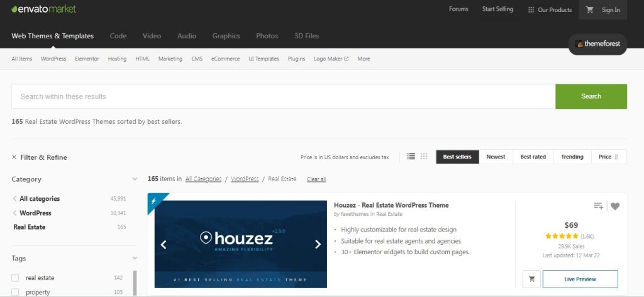Check the property tag checkbox

pyautogui.click(x=15, y=293)
